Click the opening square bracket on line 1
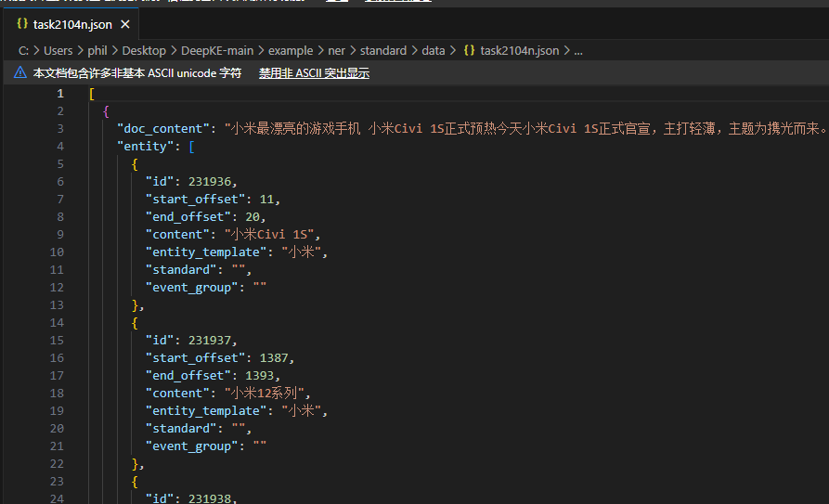This screenshot has width=829, height=504. tap(92, 94)
